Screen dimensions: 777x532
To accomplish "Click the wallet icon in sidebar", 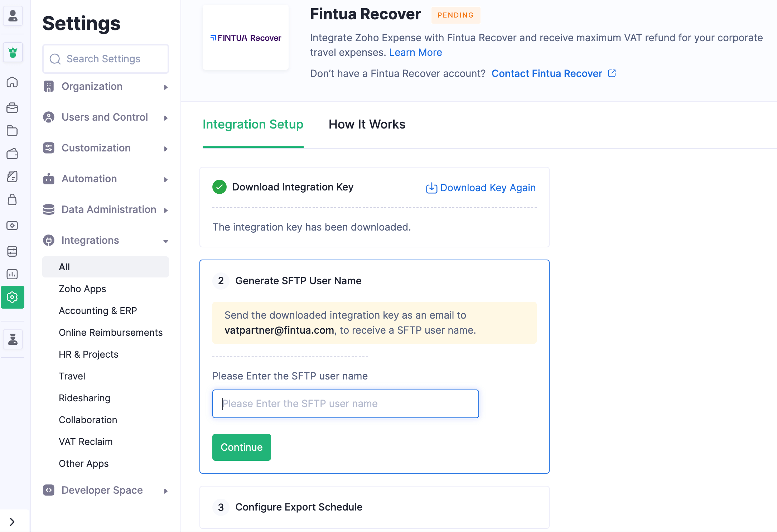I will (x=12, y=154).
